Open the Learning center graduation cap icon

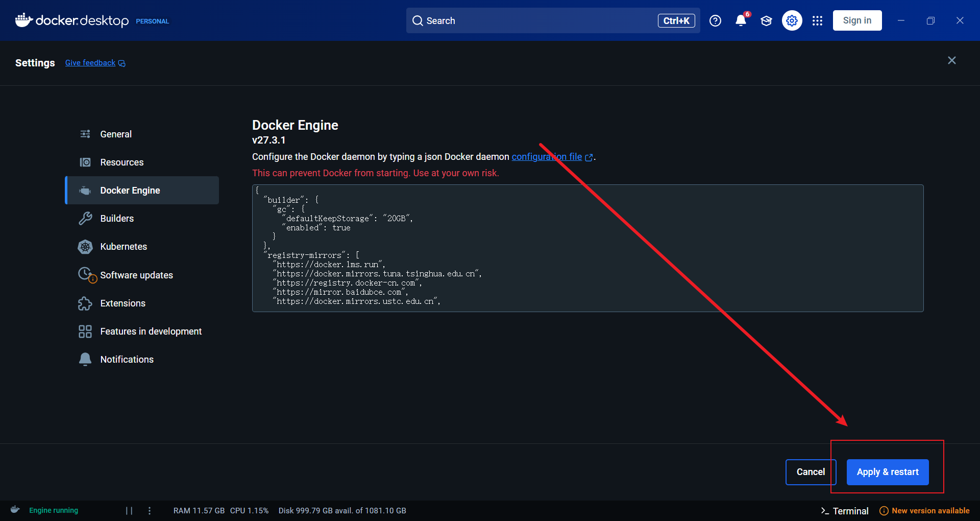(x=766, y=20)
